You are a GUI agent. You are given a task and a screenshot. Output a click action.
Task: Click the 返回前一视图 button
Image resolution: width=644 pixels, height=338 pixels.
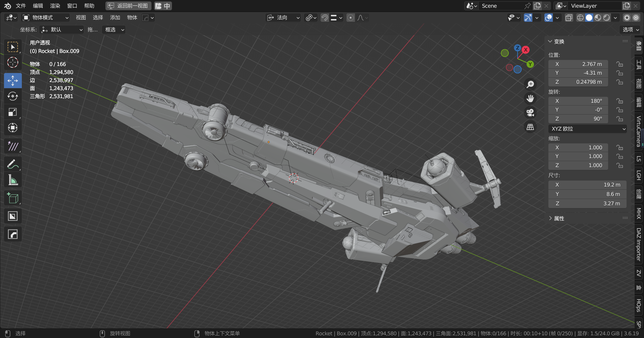coord(128,6)
